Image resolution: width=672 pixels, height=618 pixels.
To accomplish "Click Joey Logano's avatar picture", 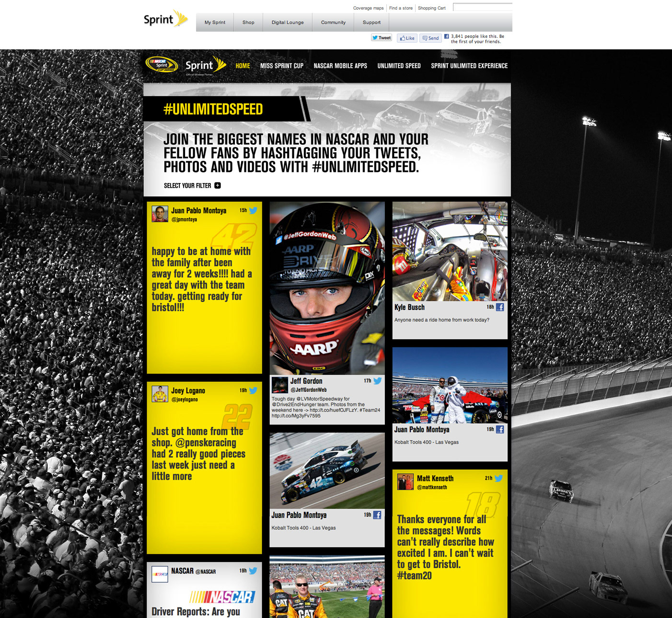I will tap(160, 394).
